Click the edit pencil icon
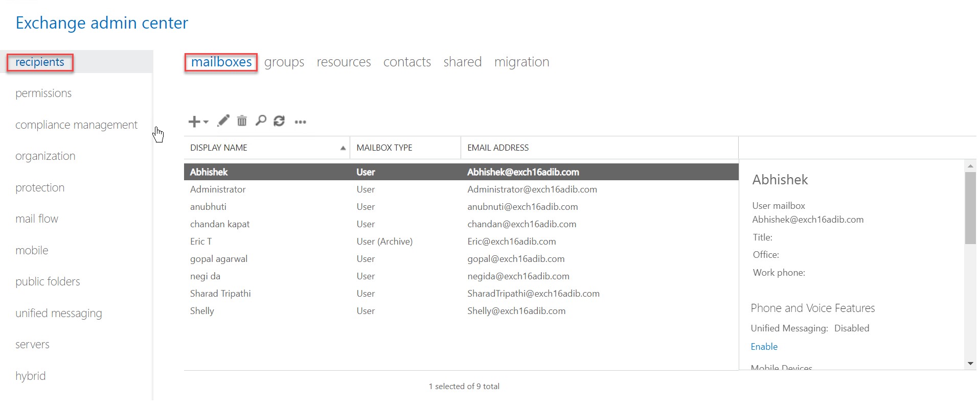980x409 pixels. pos(223,121)
